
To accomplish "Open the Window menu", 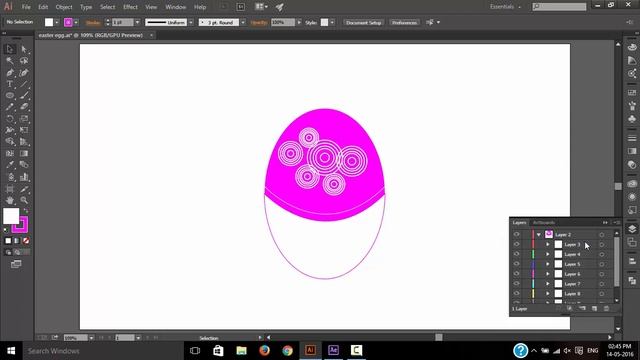I will tap(176, 7).
